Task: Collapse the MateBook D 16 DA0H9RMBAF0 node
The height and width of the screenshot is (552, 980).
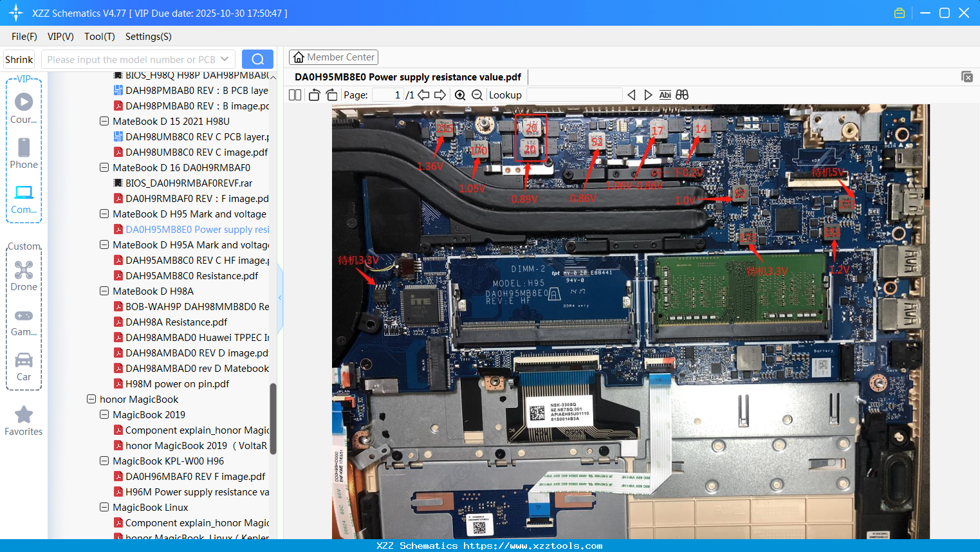Action: click(104, 167)
